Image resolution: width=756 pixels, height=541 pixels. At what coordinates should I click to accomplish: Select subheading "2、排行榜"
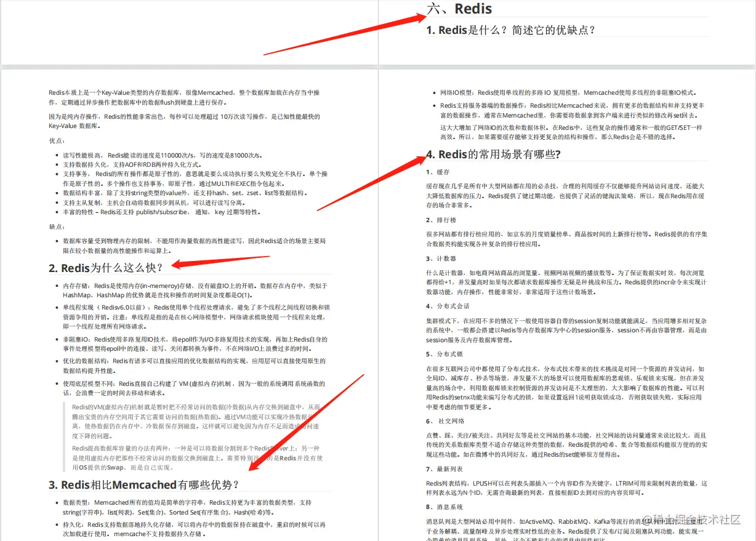[x=441, y=220]
